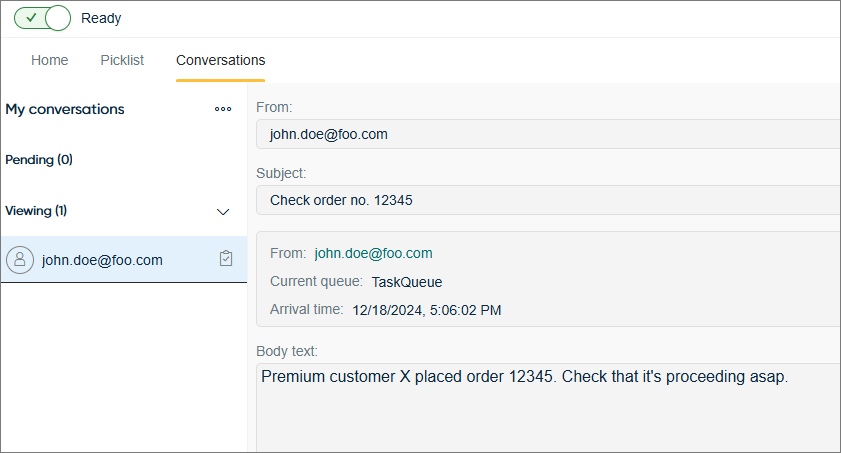Click the task clipboard icon beside john.doe@foo.com
The width and height of the screenshot is (841, 453).
(226, 258)
